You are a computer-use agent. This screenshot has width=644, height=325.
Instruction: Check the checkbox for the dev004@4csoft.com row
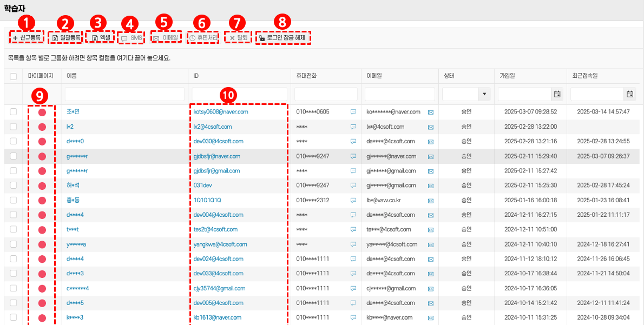coord(14,215)
